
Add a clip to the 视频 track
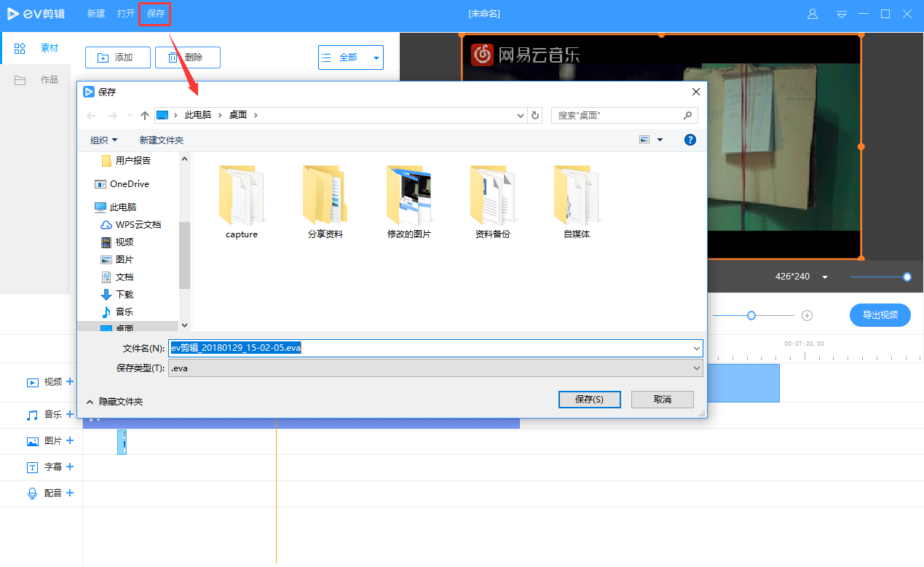pos(70,381)
